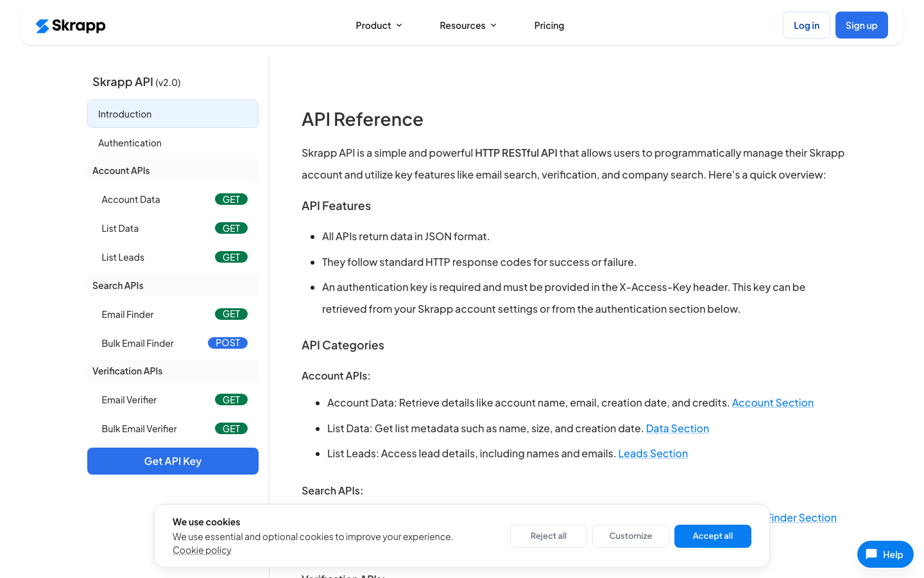Click the GET badge beside List Data

[231, 228]
